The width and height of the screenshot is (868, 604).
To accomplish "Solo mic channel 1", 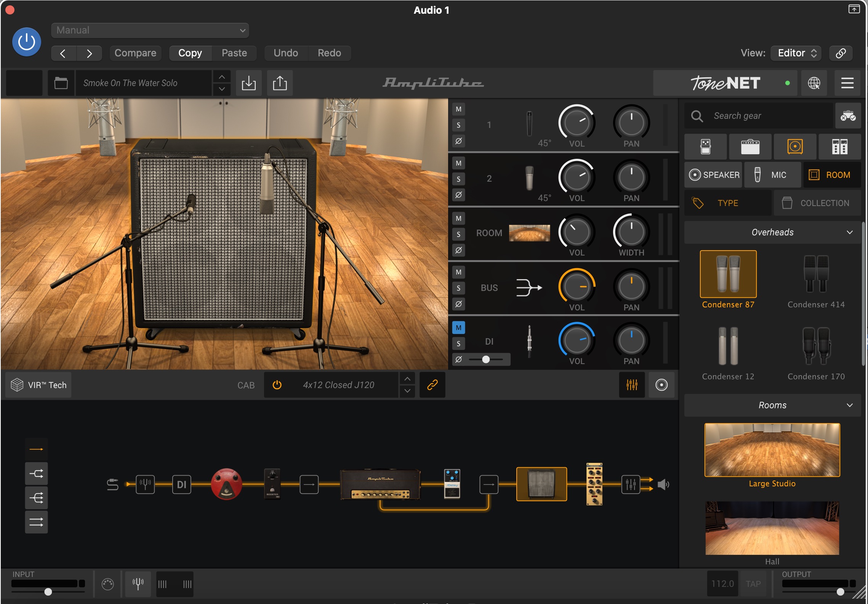I will 459,125.
